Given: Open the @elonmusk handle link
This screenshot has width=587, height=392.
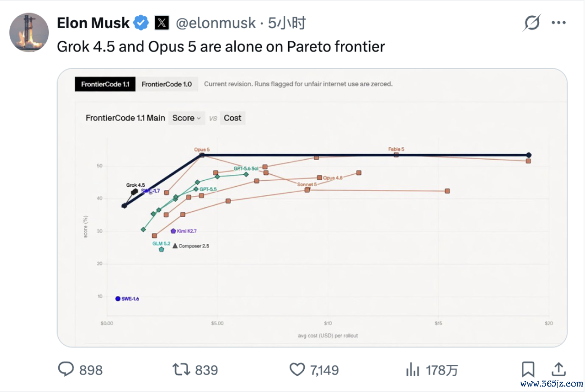Looking at the screenshot, I should (216, 23).
